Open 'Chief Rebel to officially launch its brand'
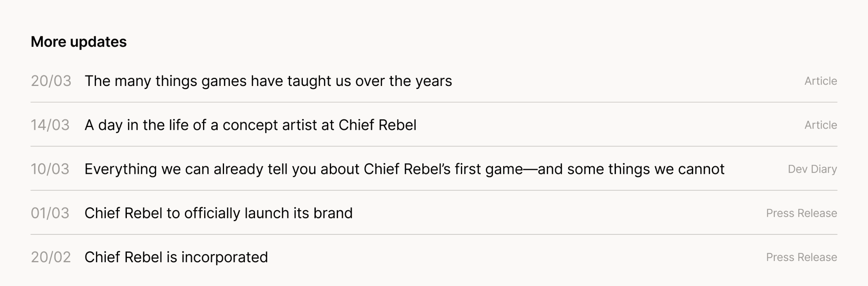 (219, 213)
